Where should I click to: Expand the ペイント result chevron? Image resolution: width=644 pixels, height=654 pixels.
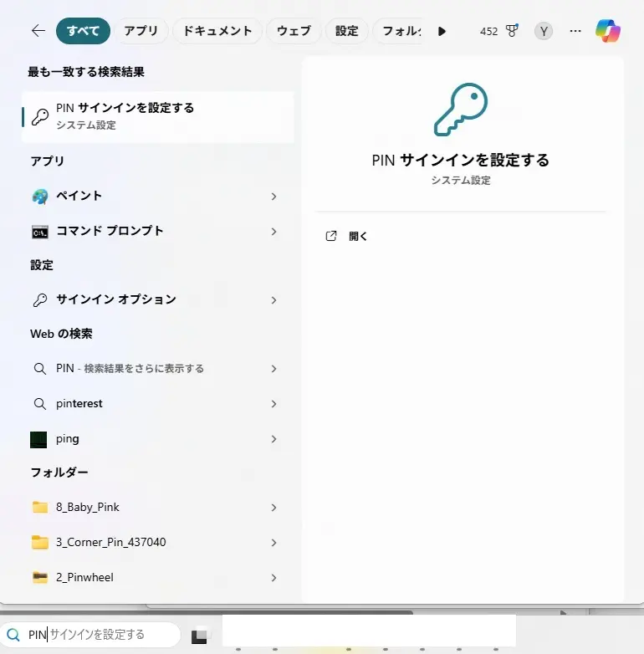tap(273, 197)
